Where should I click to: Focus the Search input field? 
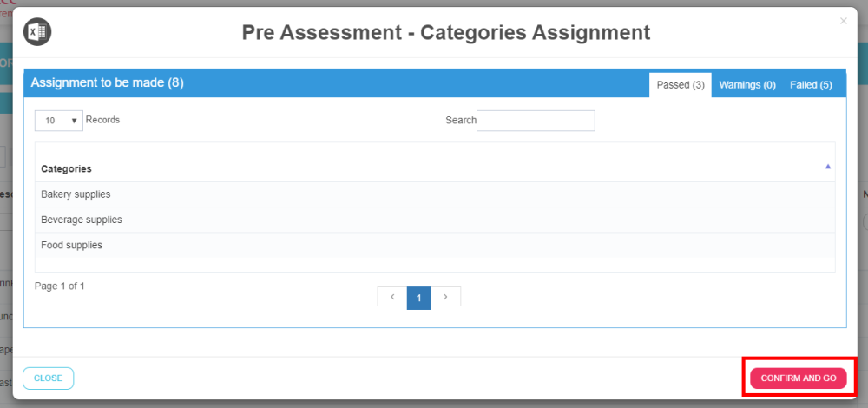536,121
